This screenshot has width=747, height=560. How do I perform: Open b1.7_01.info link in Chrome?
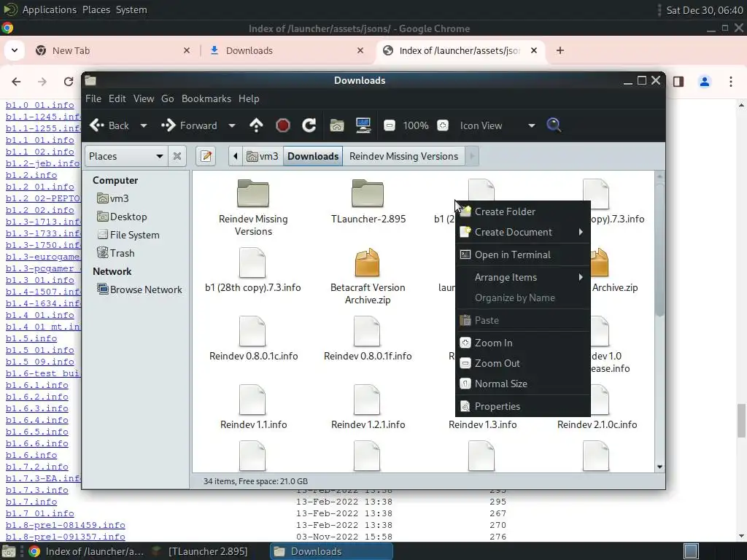tap(39, 513)
